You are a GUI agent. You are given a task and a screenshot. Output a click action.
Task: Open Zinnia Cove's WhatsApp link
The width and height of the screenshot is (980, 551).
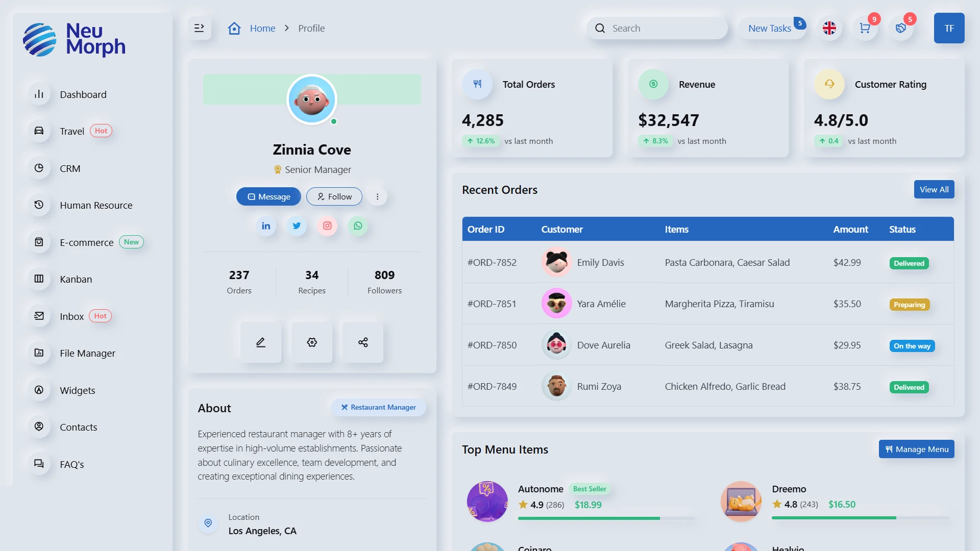(x=358, y=226)
